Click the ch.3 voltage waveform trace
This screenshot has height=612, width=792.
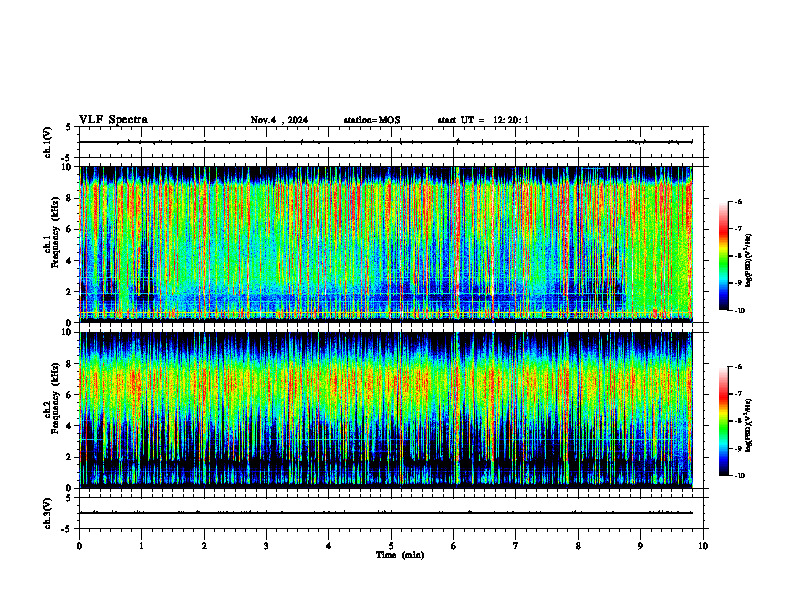386,513
